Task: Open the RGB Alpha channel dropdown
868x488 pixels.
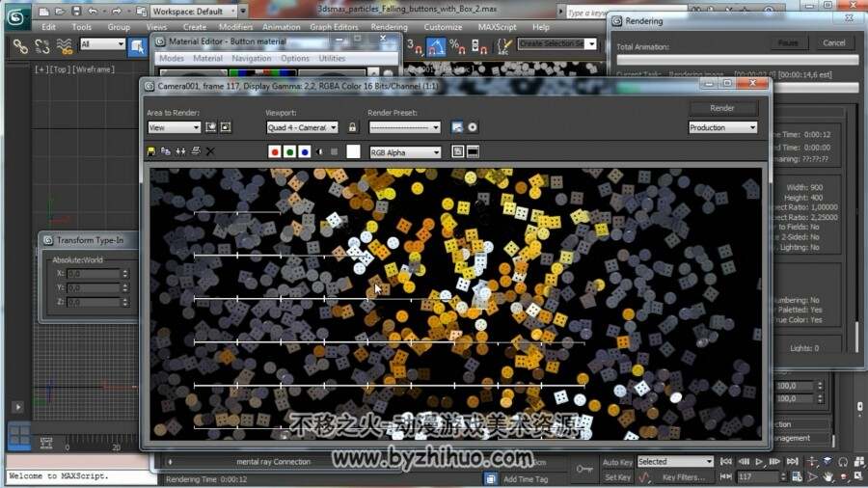Action: click(405, 152)
